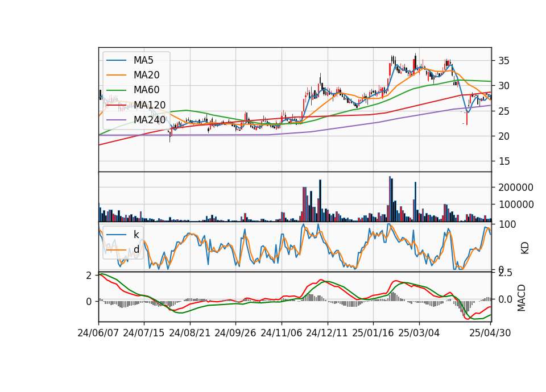Click the price axis value 15
The width and height of the screenshot is (546, 392).
(503, 161)
